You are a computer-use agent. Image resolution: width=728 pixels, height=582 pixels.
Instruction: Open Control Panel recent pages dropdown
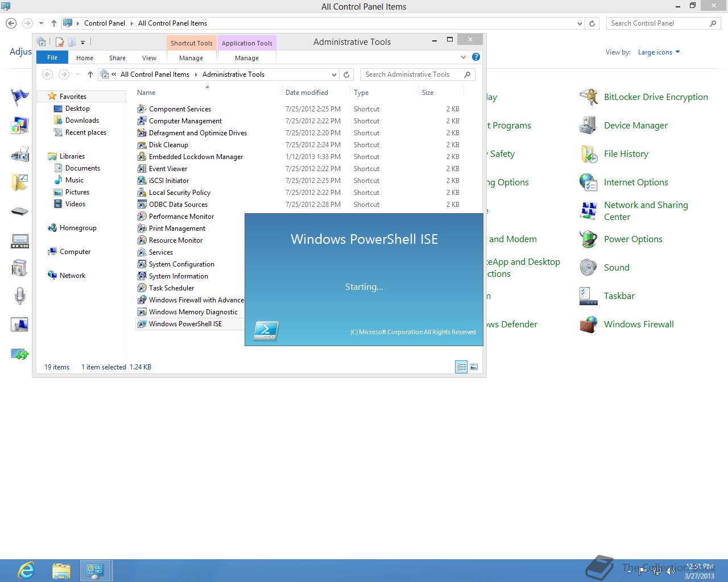[41, 23]
